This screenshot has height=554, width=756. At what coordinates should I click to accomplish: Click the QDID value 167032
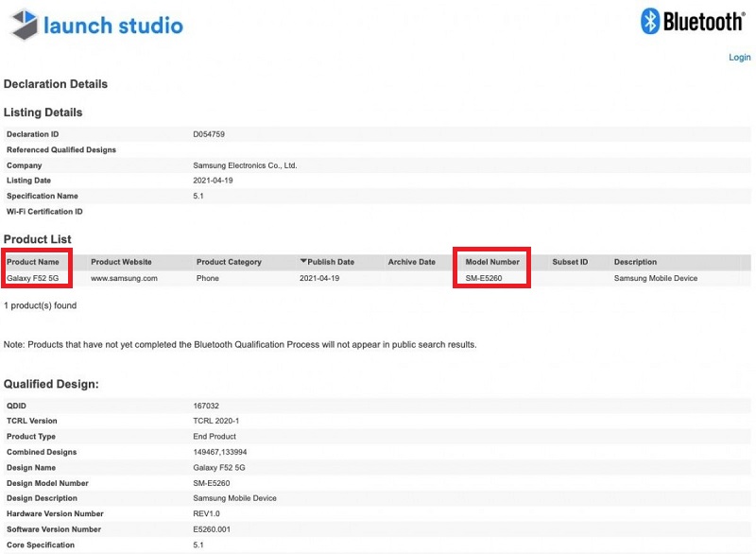206,406
